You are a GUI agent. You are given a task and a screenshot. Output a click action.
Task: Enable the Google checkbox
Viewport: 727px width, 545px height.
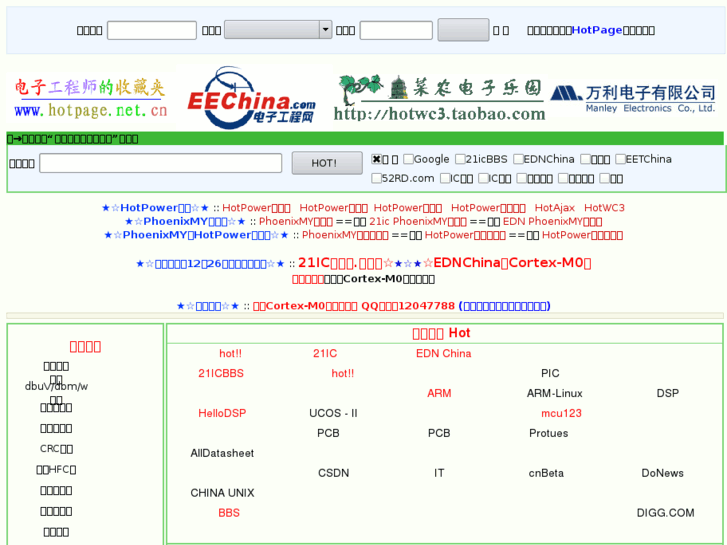click(408, 159)
